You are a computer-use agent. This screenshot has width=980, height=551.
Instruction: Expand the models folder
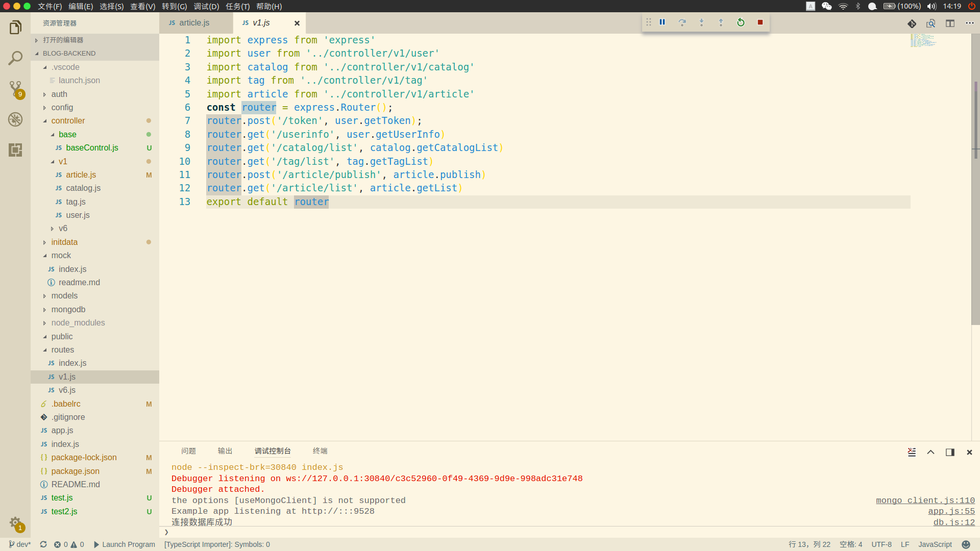coord(64,296)
